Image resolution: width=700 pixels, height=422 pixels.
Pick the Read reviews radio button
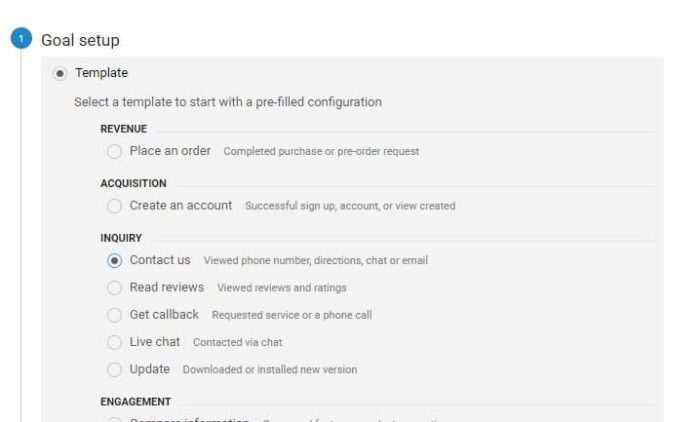[114, 288]
